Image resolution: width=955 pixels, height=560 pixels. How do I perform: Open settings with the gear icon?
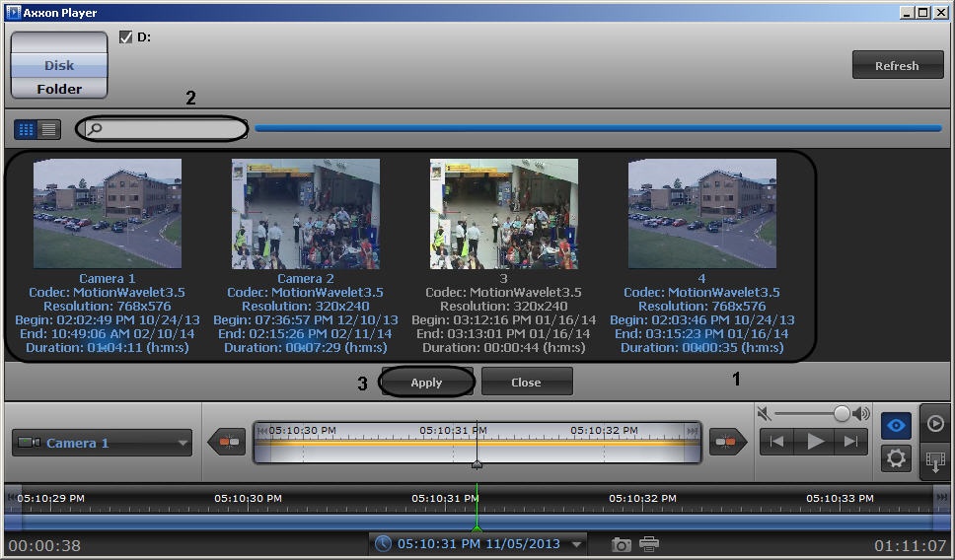[896, 458]
